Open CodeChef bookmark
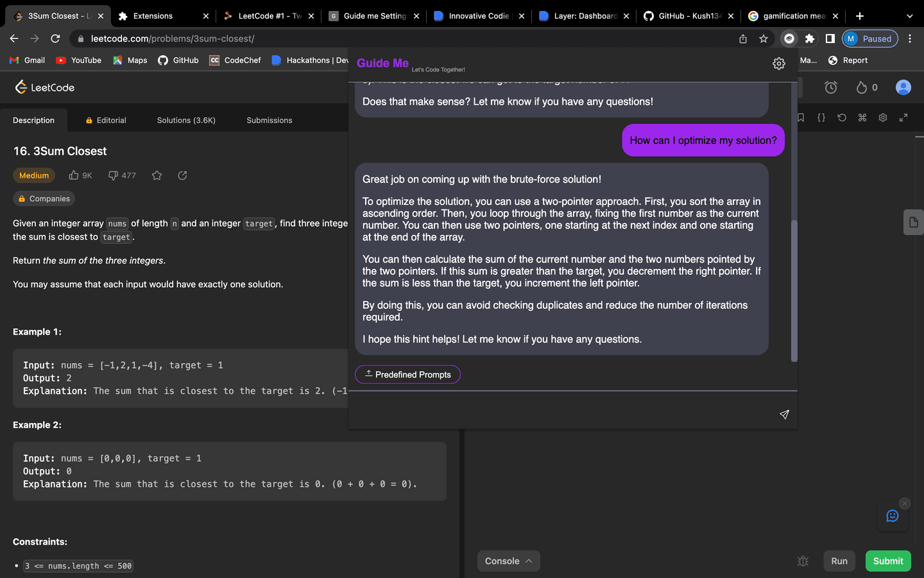924x578 pixels. (235, 60)
